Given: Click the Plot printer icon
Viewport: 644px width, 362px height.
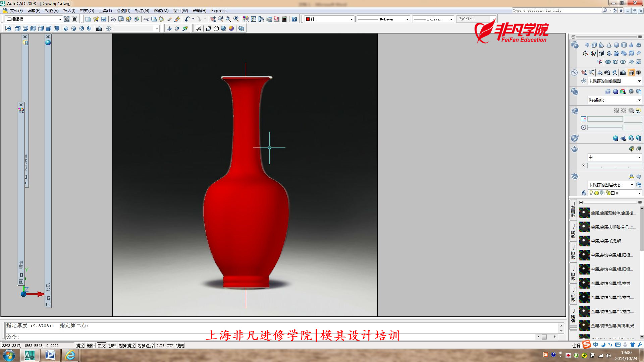Looking at the screenshot, I should [x=113, y=19].
